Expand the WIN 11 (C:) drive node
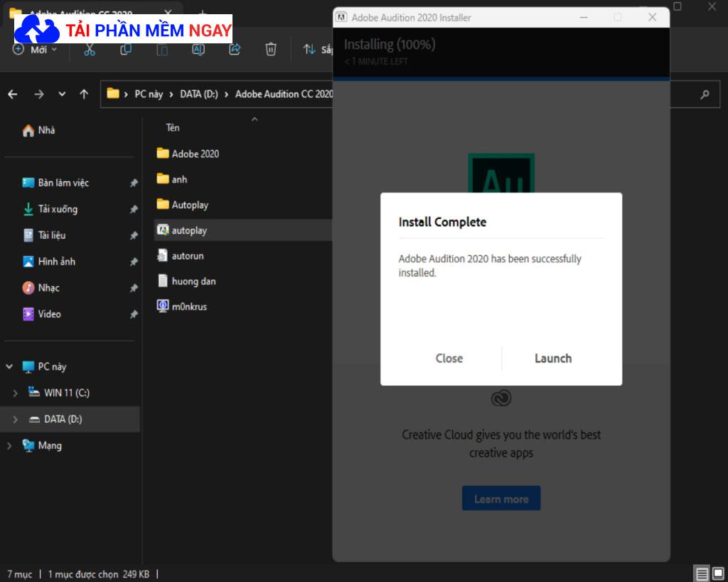 (15, 393)
